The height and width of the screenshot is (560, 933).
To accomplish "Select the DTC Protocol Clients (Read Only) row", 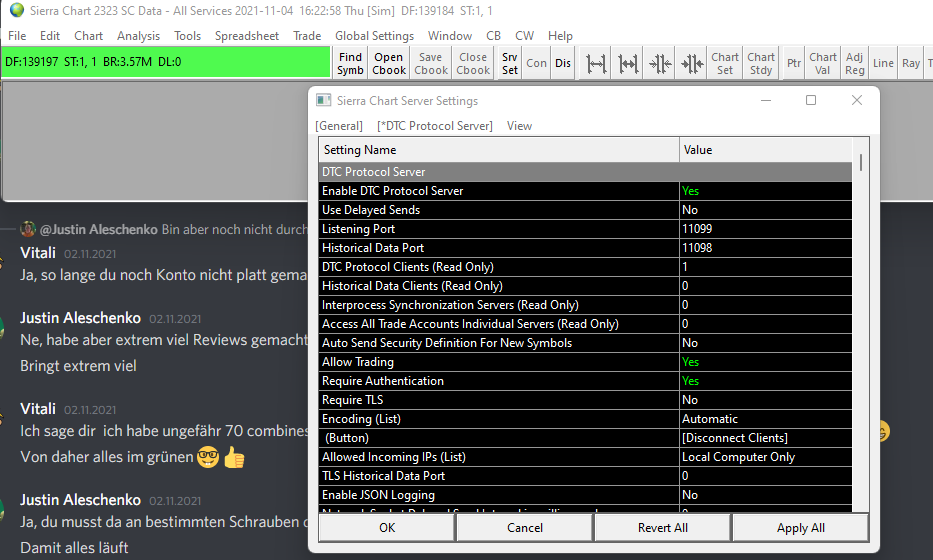I will pos(586,267).
